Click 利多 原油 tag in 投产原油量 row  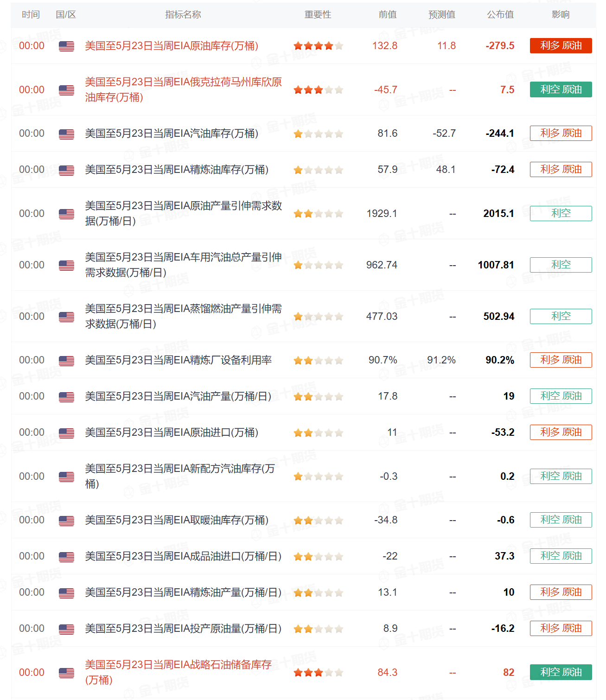point(561,628)
